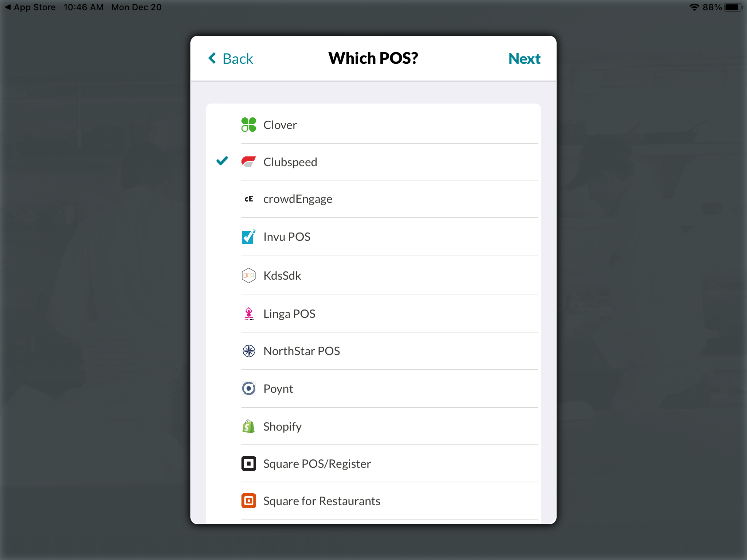
Task: Choose the Square for Restaurants label
Action: [x=322, y=501]
